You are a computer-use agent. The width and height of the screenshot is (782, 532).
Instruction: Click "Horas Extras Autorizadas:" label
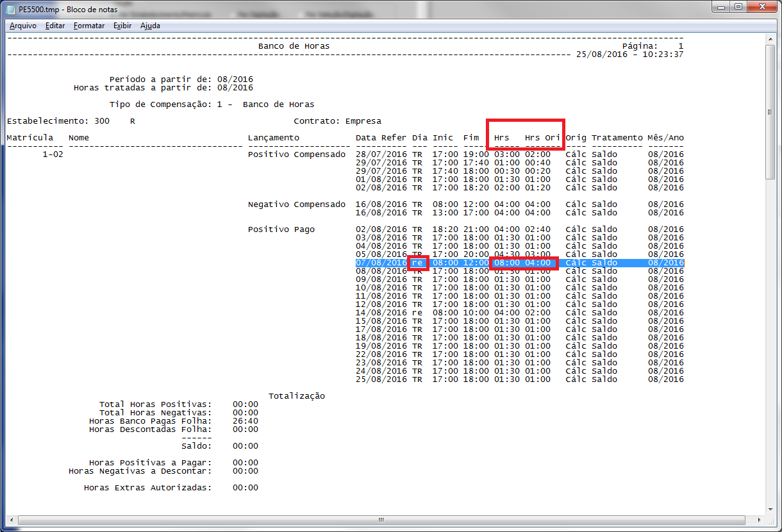[x=147, y=488]
